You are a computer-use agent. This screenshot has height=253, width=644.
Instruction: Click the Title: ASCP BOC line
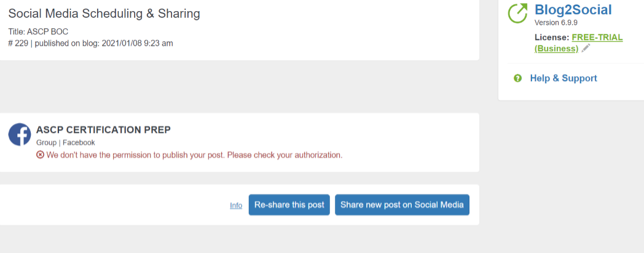pyautogui.click(x=38, y=31)
